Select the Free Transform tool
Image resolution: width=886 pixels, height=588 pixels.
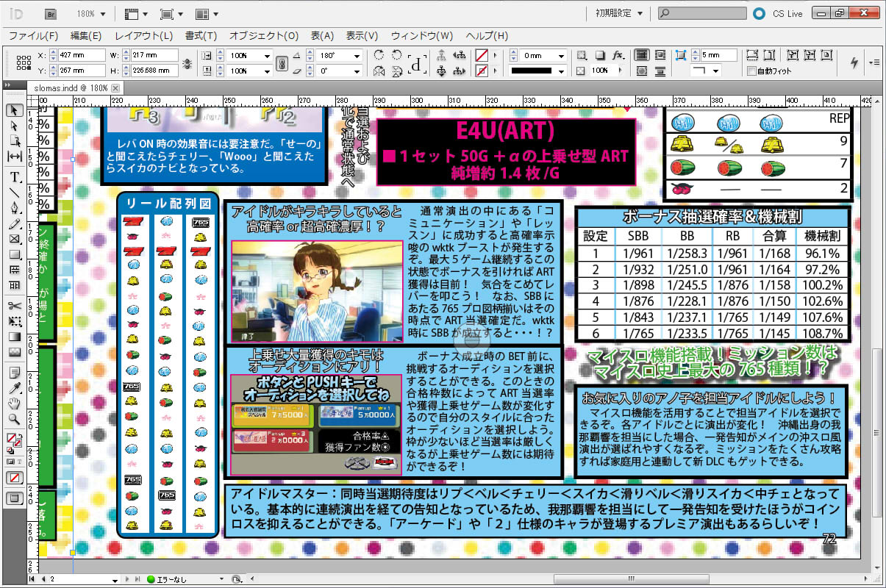(14, 321)
